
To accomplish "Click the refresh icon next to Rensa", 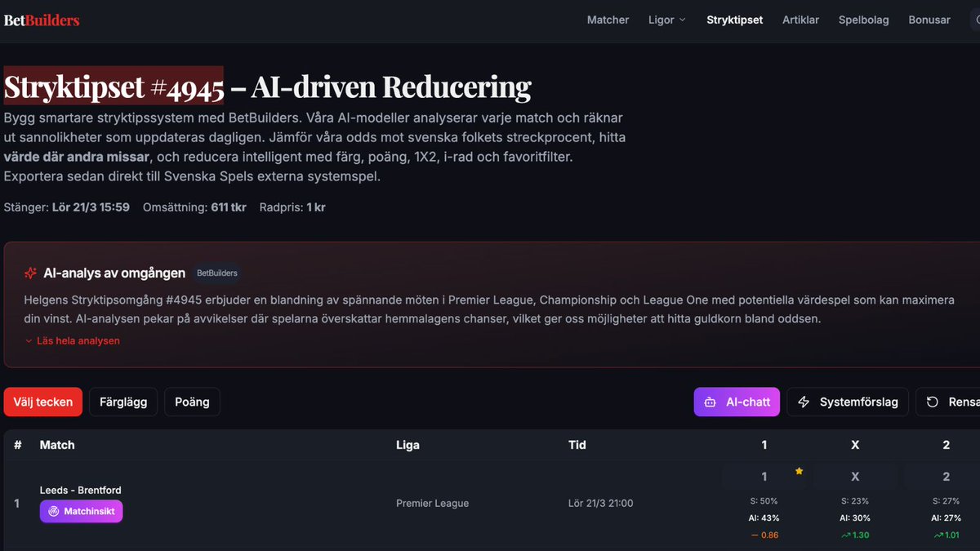I will (934, 402).
